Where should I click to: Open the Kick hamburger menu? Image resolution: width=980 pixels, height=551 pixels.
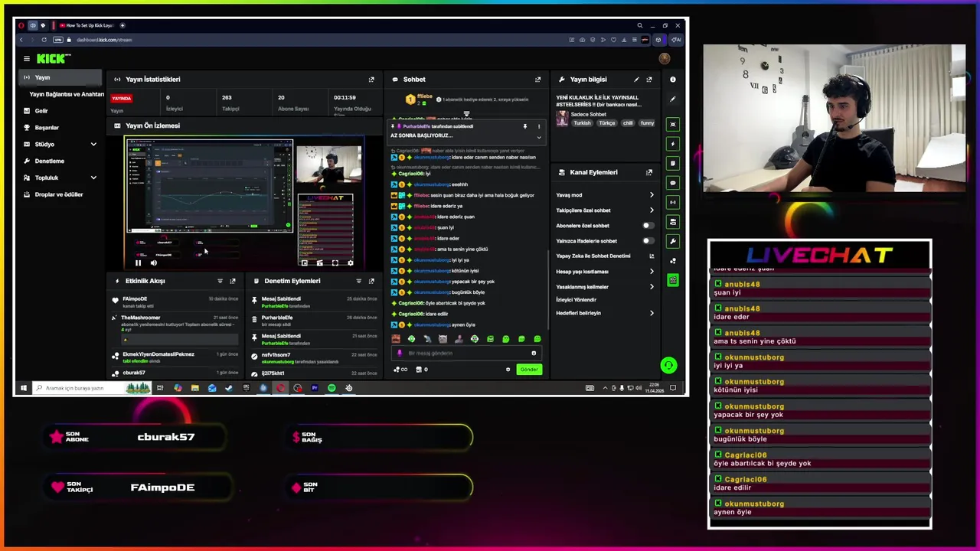coord(26,58)
